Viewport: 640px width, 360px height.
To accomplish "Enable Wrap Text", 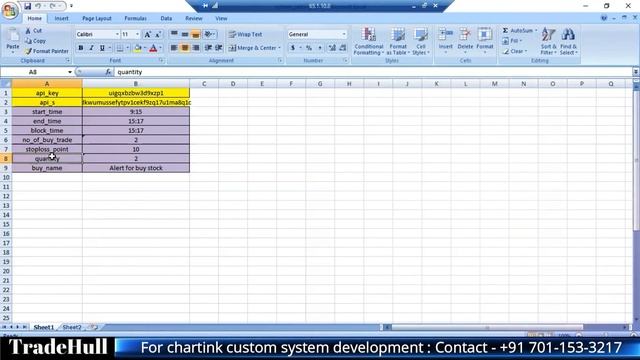I will pos(245,34).
